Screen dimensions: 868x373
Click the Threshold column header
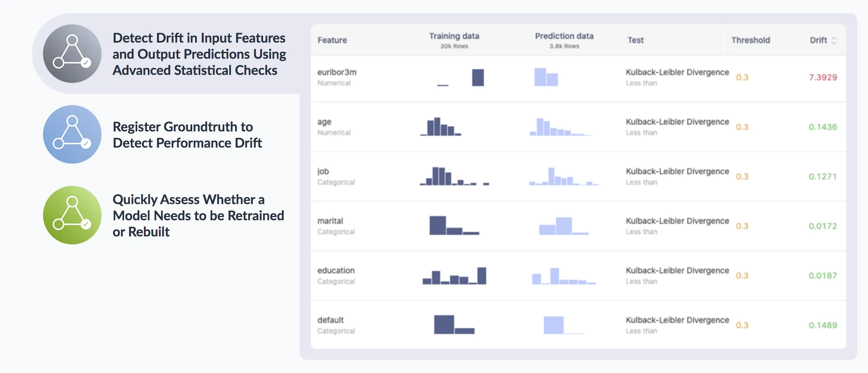tap(751, 40)
